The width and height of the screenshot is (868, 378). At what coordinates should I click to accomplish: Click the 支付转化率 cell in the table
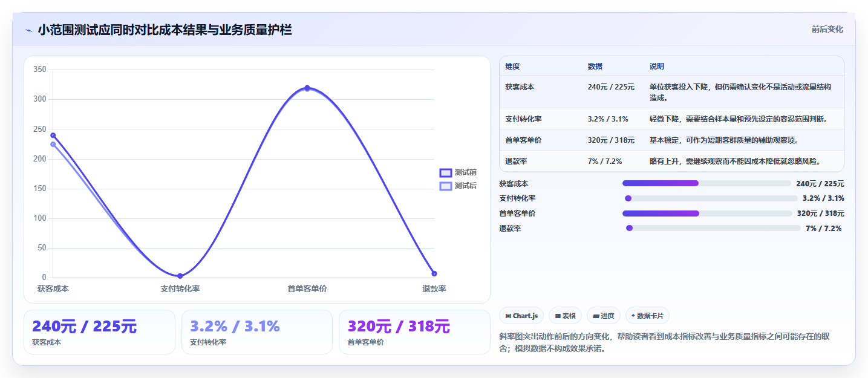tap(523, 119)
